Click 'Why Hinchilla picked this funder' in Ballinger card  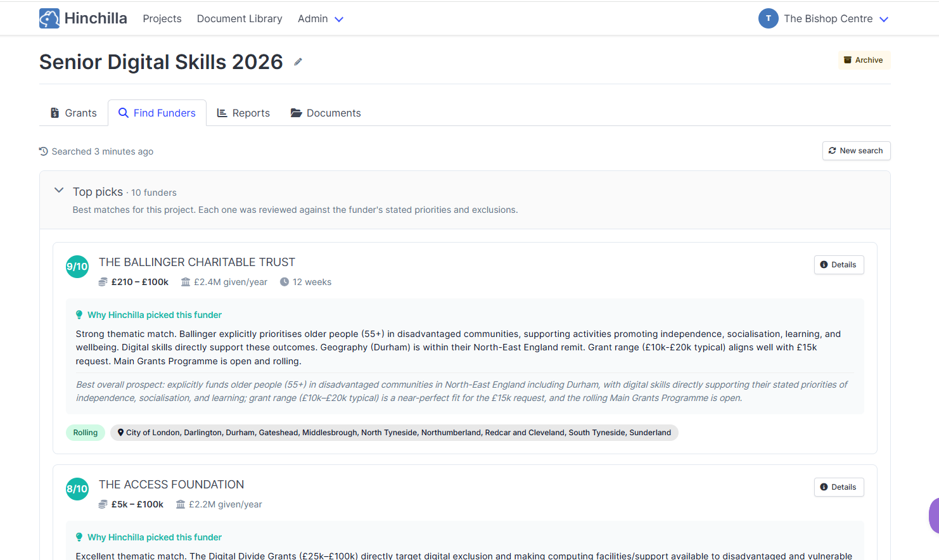tap(155, 315)
